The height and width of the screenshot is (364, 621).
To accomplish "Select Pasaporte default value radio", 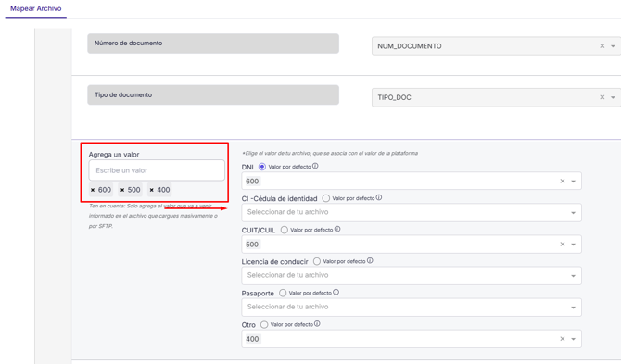I will coord(283,293).
